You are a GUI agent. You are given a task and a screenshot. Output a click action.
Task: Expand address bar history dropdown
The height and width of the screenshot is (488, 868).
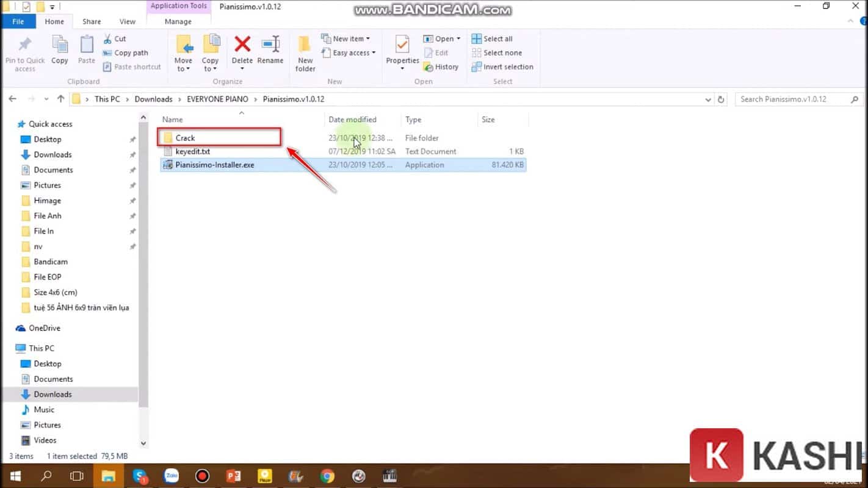(x=708, y=99)
